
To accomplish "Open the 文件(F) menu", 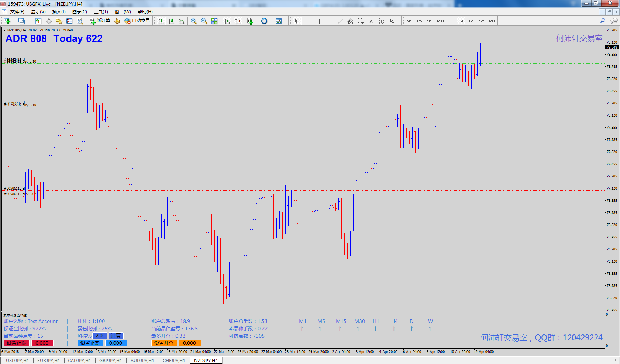I will pyautogui.click(x=17, y=12).
